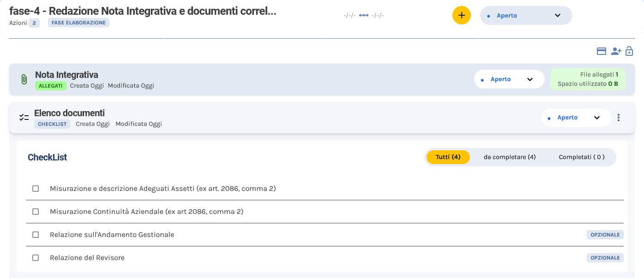This screenshot has width=644, height=278.
Task: Check Misurazione Continuità Aziendale item
Action: 36,212
